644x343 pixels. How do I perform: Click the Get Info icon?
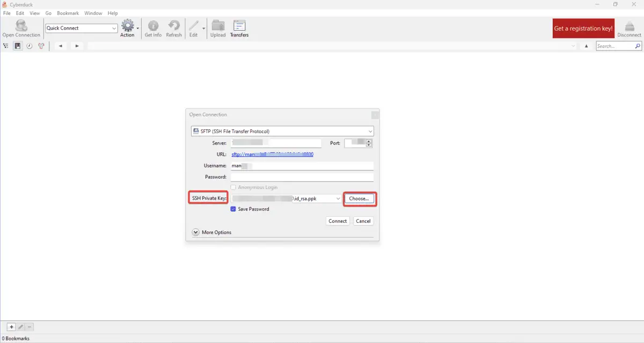tap(153, 26)
